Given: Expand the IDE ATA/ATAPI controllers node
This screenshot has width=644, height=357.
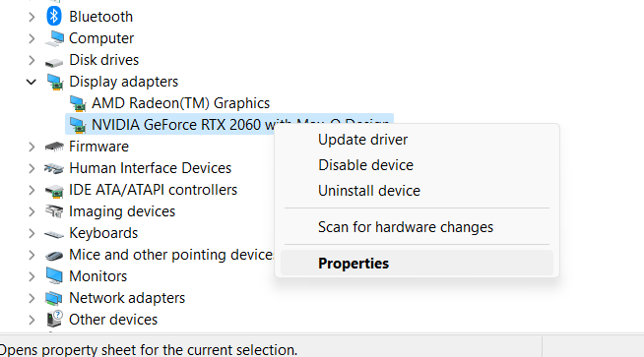Looking at the screenshot, I should [x=32, y=190].
